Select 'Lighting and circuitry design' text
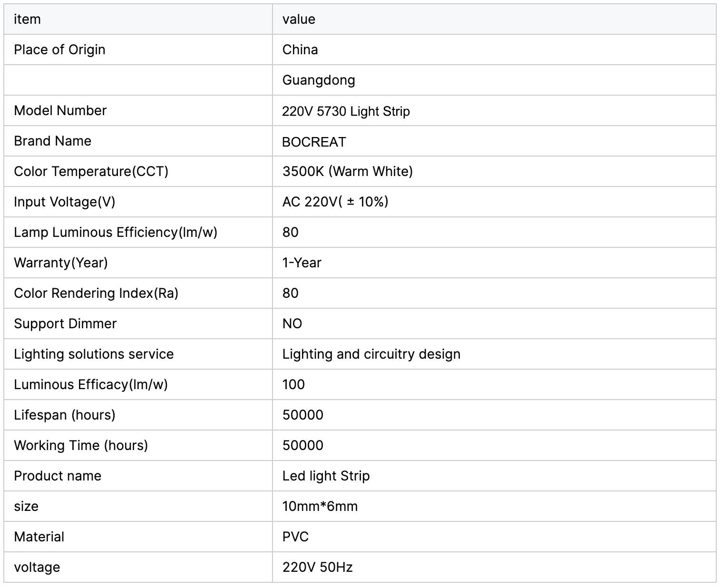 pos(371,354)
